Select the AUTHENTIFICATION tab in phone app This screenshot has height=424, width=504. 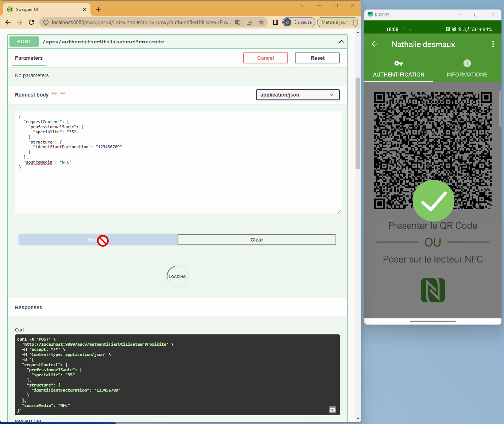tap(399, 69)
